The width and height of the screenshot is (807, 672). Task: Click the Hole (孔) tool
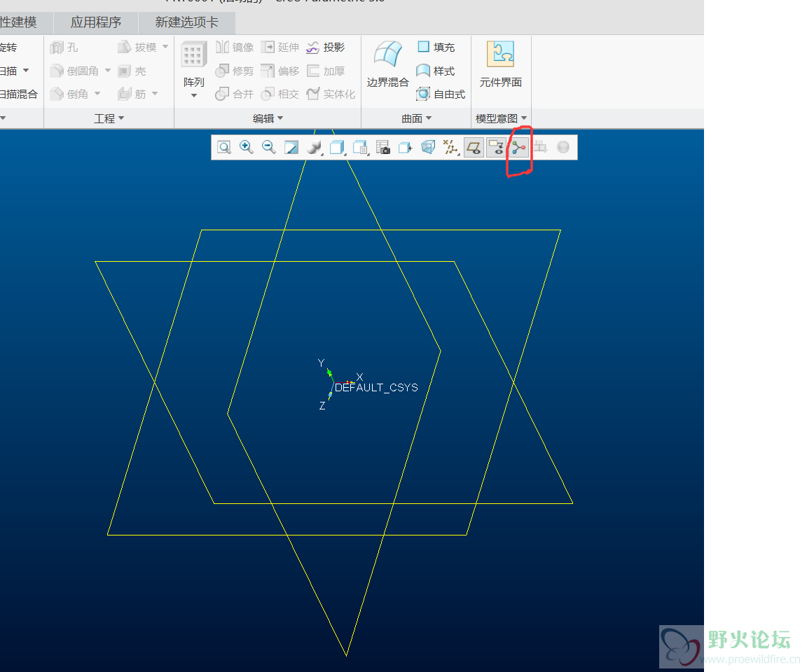coord(64,48)
